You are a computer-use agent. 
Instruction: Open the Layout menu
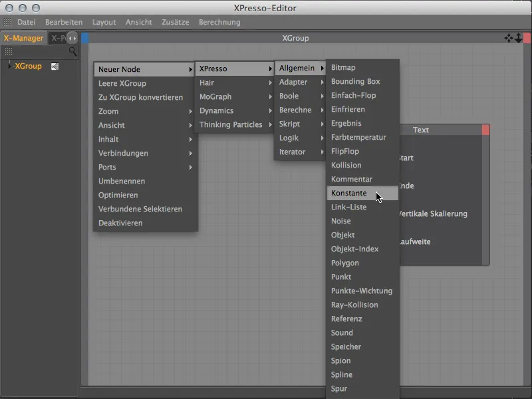(104, 22)
